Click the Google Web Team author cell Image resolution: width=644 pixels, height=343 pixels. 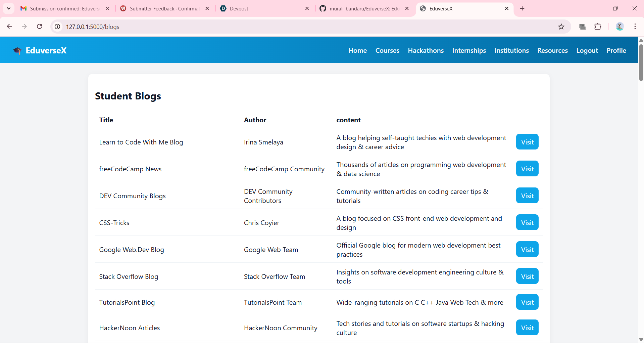[271, 250]
